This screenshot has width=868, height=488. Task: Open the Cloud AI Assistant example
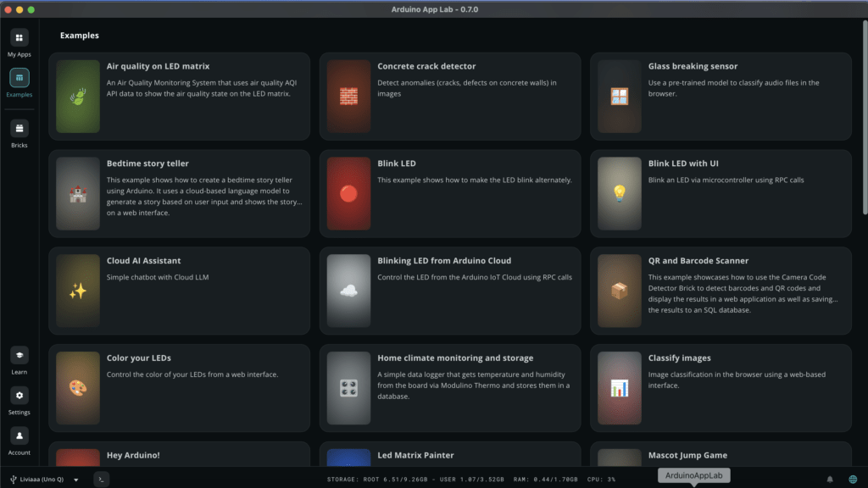click(180, 291)
